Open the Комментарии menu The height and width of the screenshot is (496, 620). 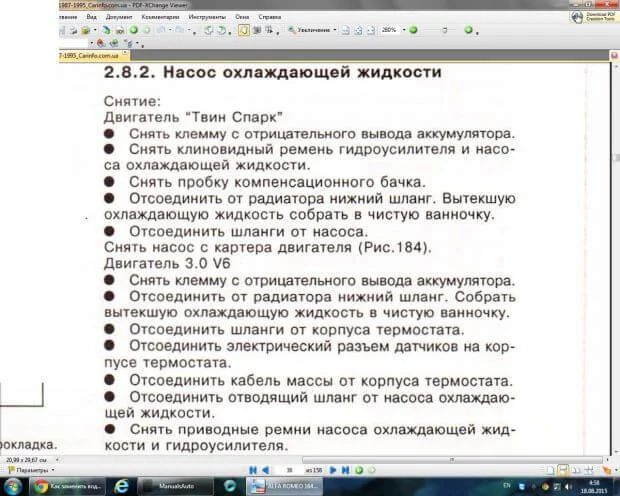160,17
